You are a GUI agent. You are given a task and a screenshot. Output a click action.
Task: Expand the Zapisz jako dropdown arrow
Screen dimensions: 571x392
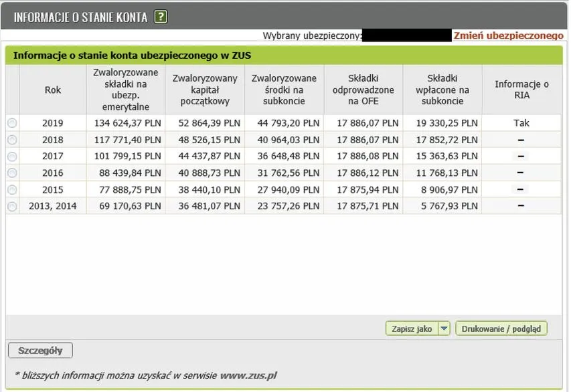click(x=444, y=328)
